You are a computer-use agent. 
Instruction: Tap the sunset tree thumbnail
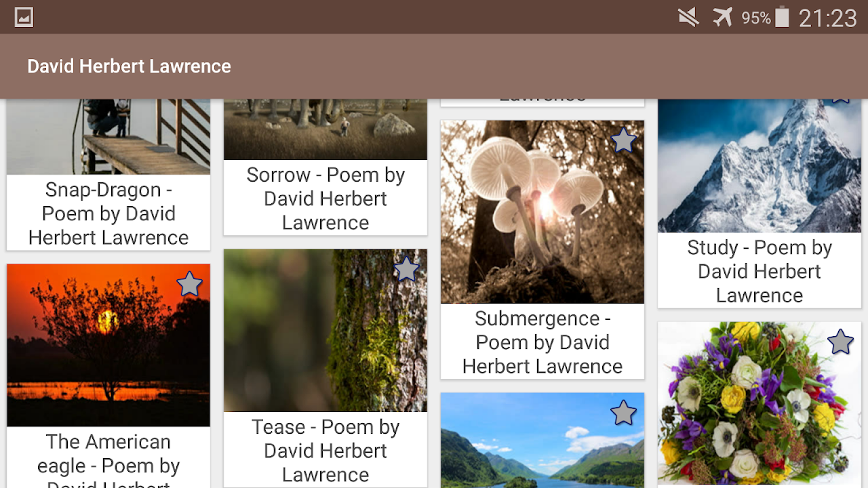click(x=108, y=345)
